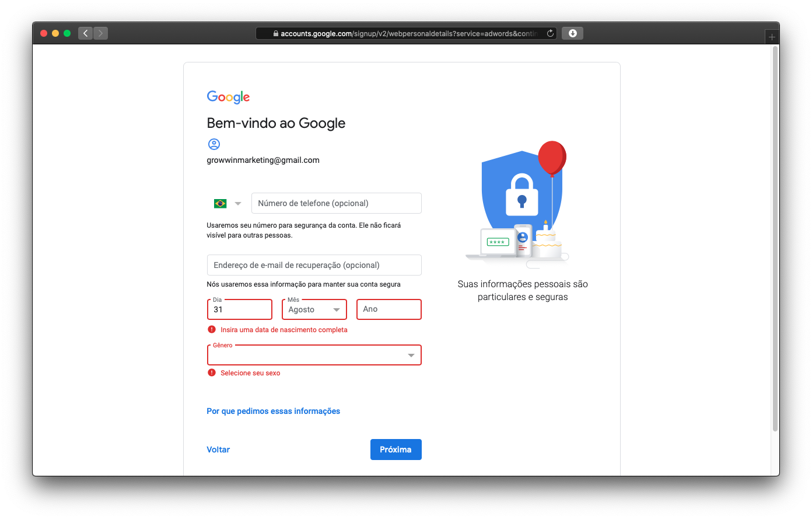Open the downloads arrow icon in toolbar
Screen dimensions: 812x519
[573, 33]
